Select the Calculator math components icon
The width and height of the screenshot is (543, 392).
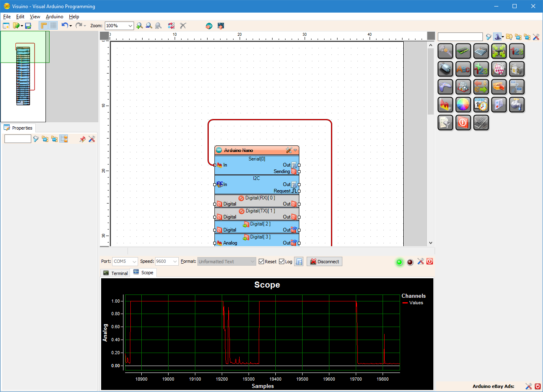pos(481,51)
